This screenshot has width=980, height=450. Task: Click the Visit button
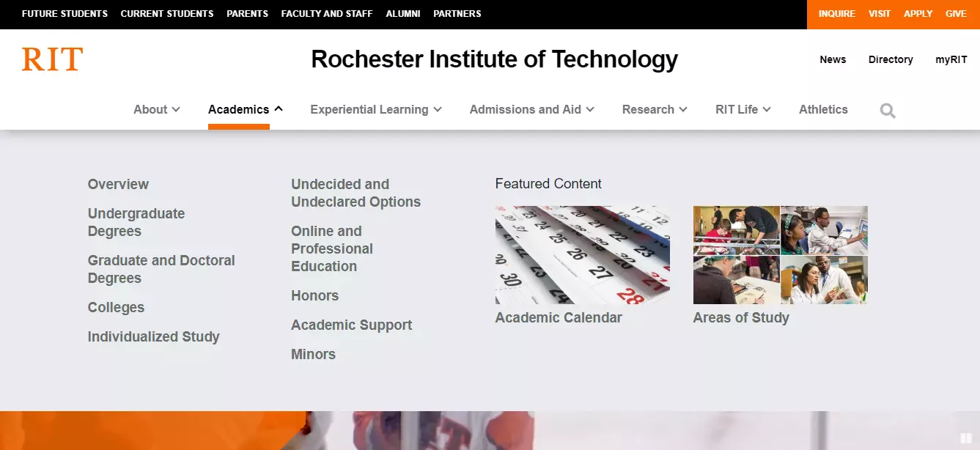click(x=880, y=14)
